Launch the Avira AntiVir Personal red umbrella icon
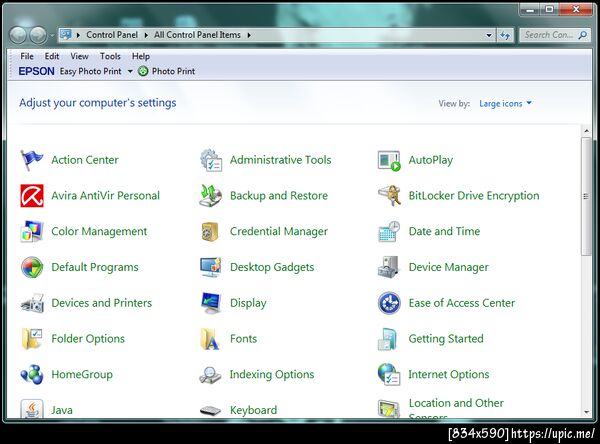 click(x=32, y=196)
